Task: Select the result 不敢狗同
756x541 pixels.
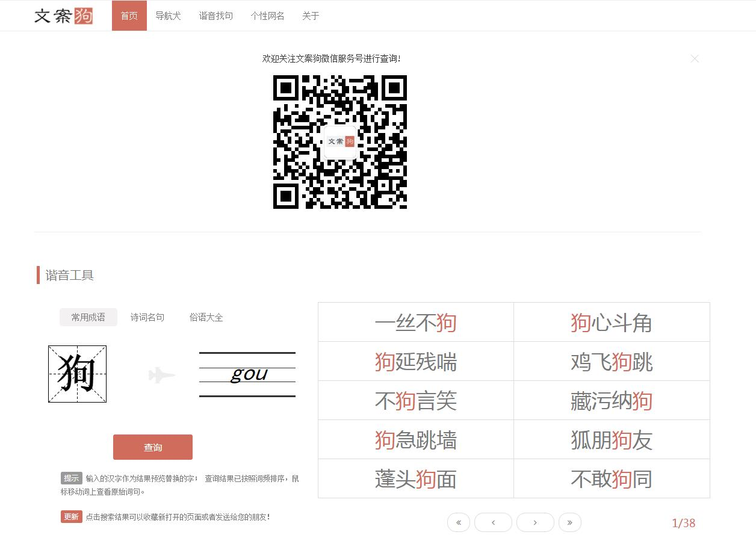Action: (612, 479)
